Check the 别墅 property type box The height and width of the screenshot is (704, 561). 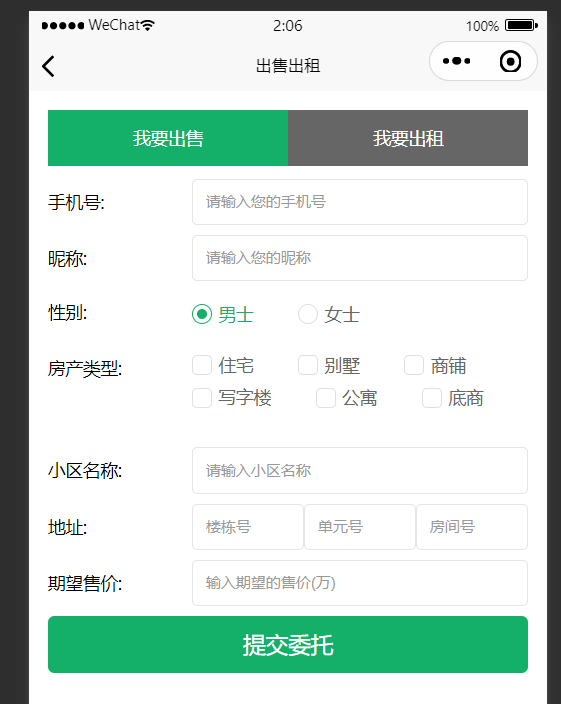coord(308,365)
